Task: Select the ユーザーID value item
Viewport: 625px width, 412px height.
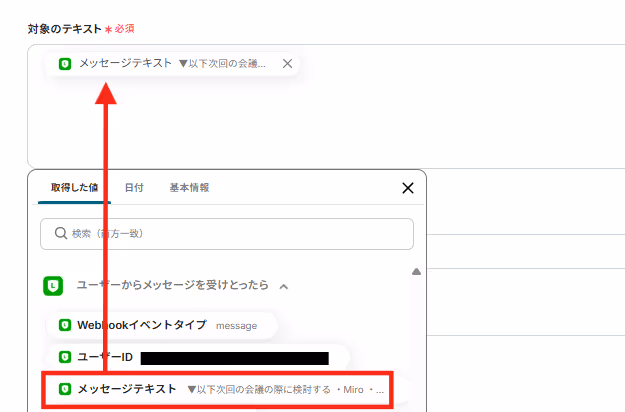Action: coord(198,357)
